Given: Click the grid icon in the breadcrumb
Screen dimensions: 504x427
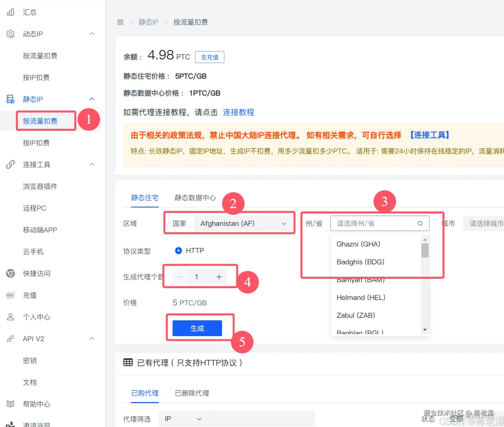Looking at the screenshot, I should (120, 22).
